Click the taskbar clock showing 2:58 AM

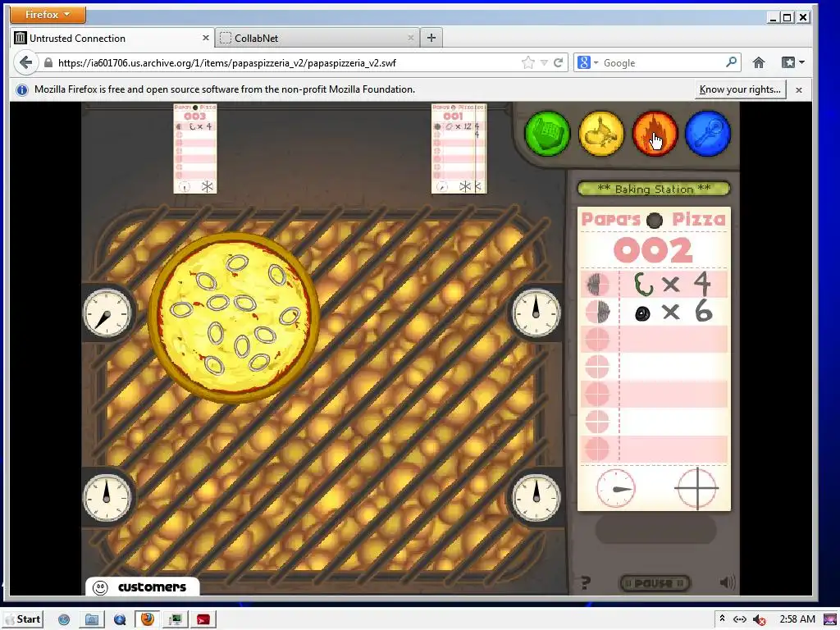797,619
